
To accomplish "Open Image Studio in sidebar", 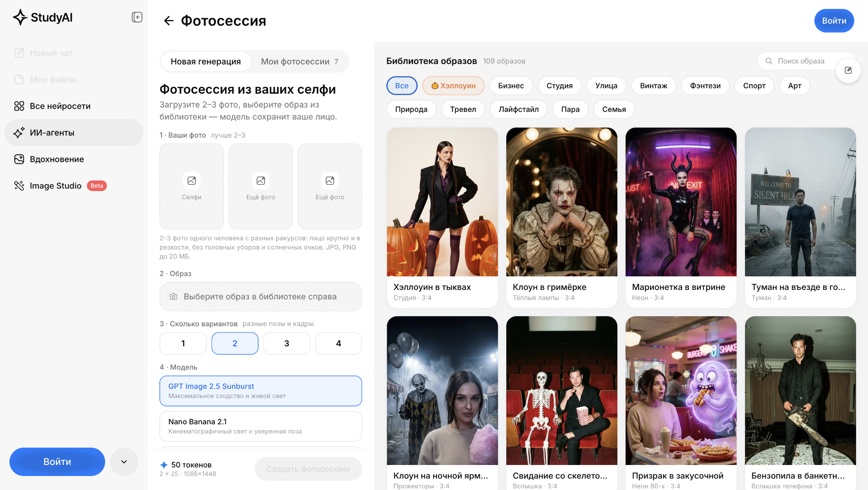I will pyautogui.click(x=74, y=186).
